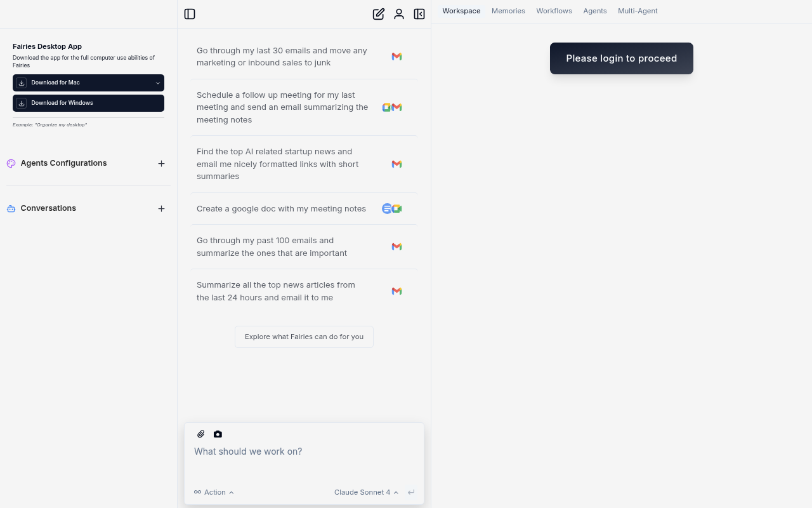The image size is (812, 508).
Task: Collapse the workspace panel icon
Action: click(x=419, y=14)
